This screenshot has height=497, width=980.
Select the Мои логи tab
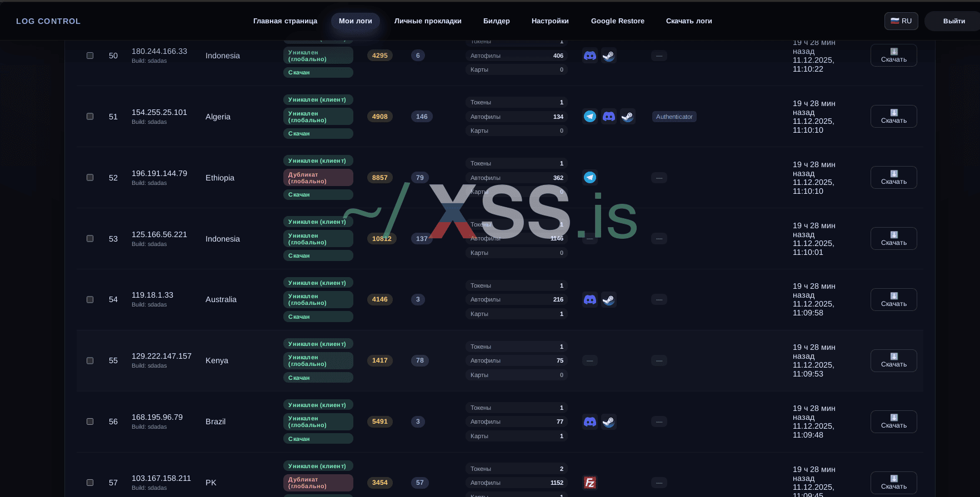tap(356, 21)
